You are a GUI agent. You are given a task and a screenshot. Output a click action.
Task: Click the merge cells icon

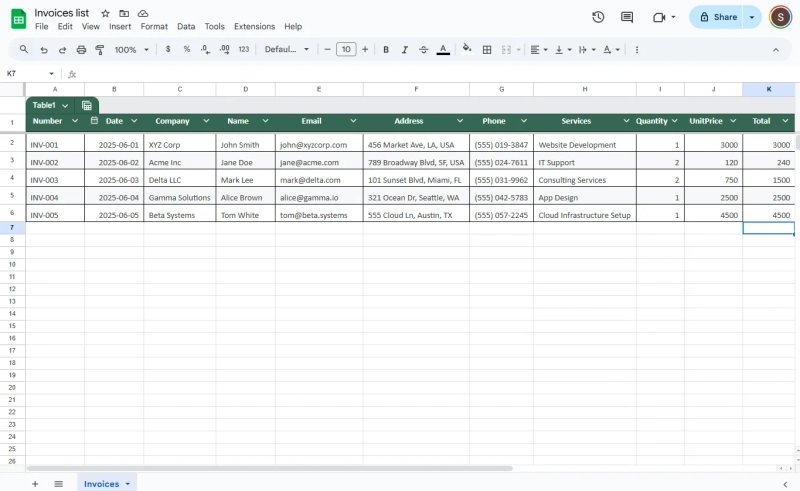tap(506, 50)
